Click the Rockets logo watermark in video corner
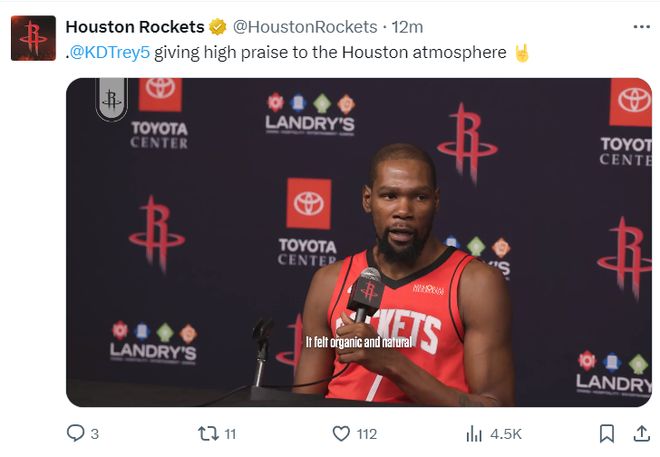660x457 pixels. click(x=112, y=99)
